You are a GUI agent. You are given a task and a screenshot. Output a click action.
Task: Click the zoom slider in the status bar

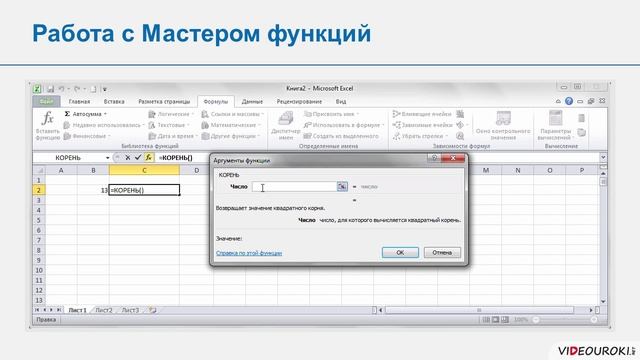[565, 320]
